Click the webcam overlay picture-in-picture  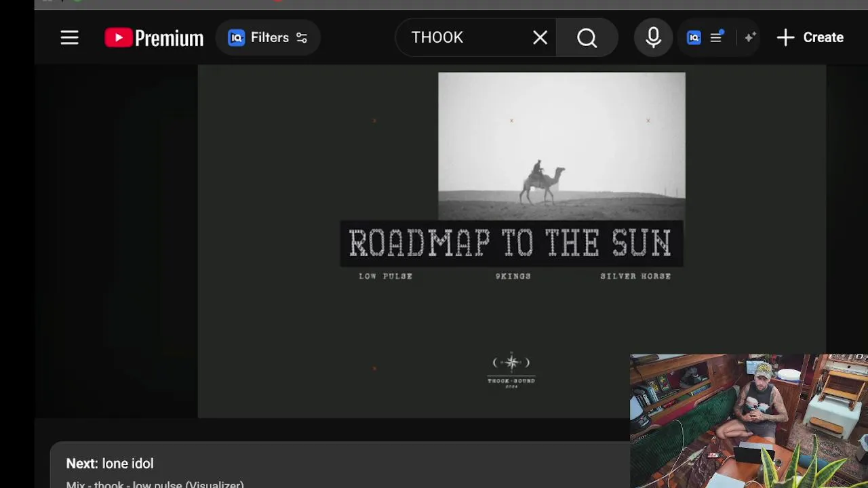(x=749, y=421)
